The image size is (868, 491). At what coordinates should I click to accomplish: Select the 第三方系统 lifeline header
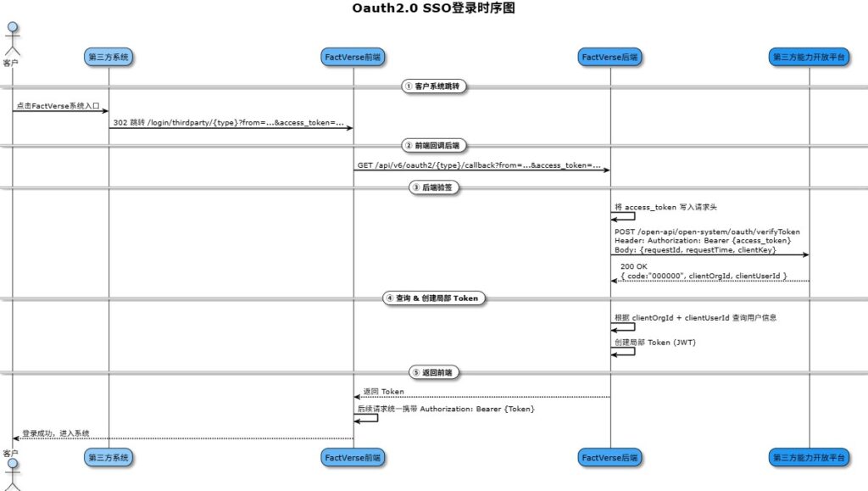[x=108, y=57]
